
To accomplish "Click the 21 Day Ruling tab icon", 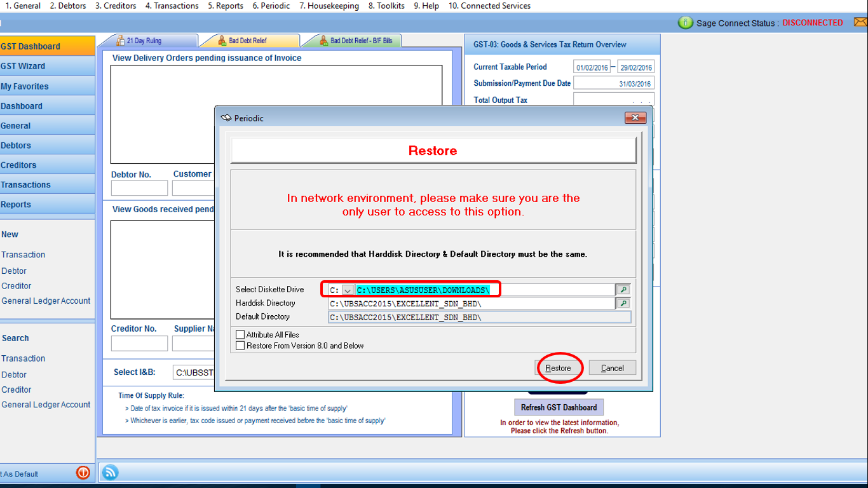I will coord(120,41).
